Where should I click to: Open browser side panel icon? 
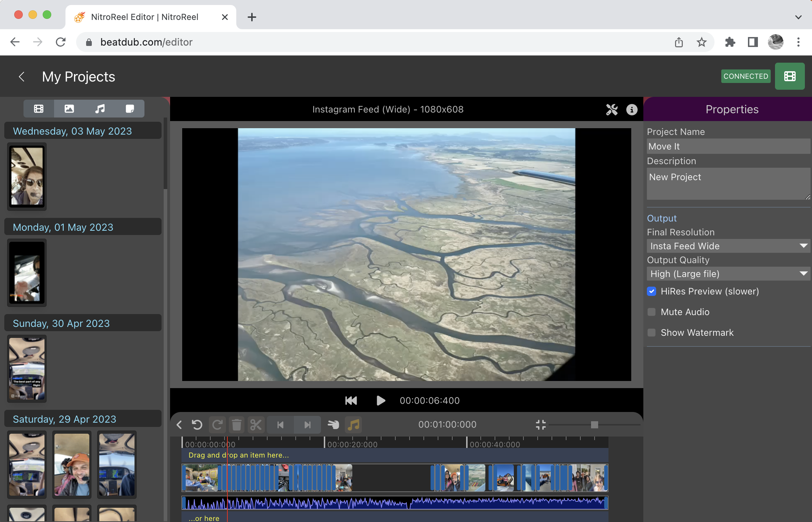(753, 42)
